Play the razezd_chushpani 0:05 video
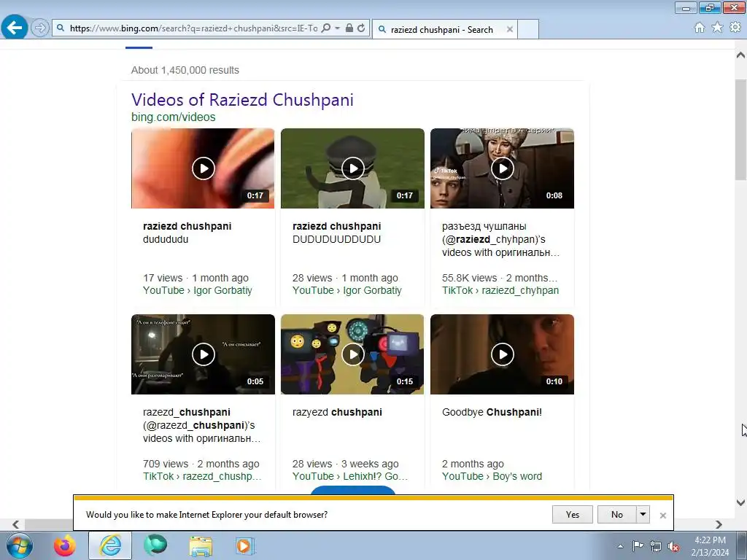Screen dimensions: 747x560 click(x=203, y=354)
